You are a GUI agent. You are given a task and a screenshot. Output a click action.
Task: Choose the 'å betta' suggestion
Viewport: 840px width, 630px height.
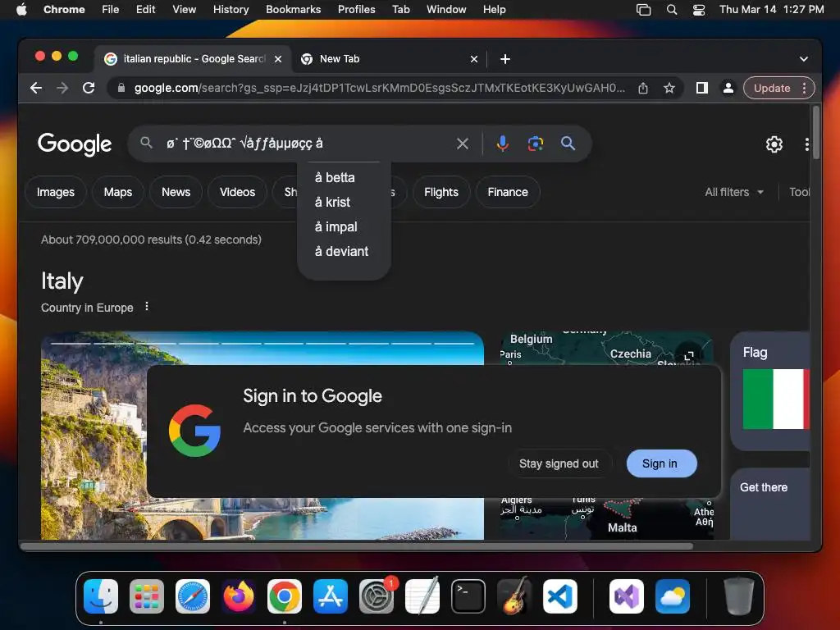(344, 177)
